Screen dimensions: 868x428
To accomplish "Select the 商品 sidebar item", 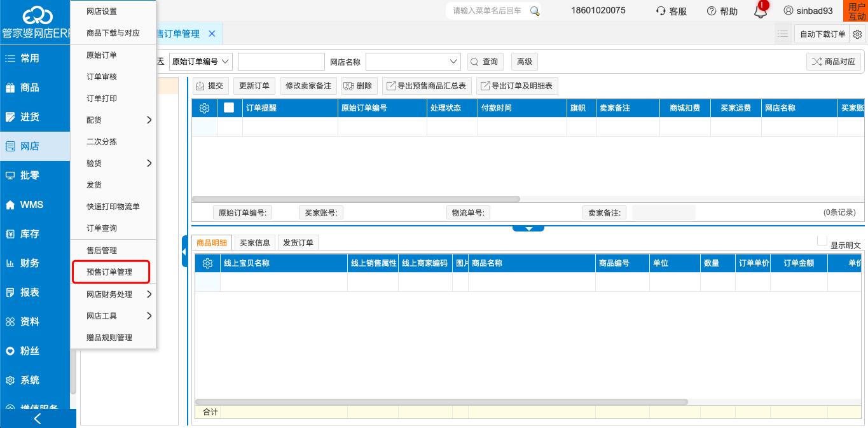I will click(x=35, y=88).
